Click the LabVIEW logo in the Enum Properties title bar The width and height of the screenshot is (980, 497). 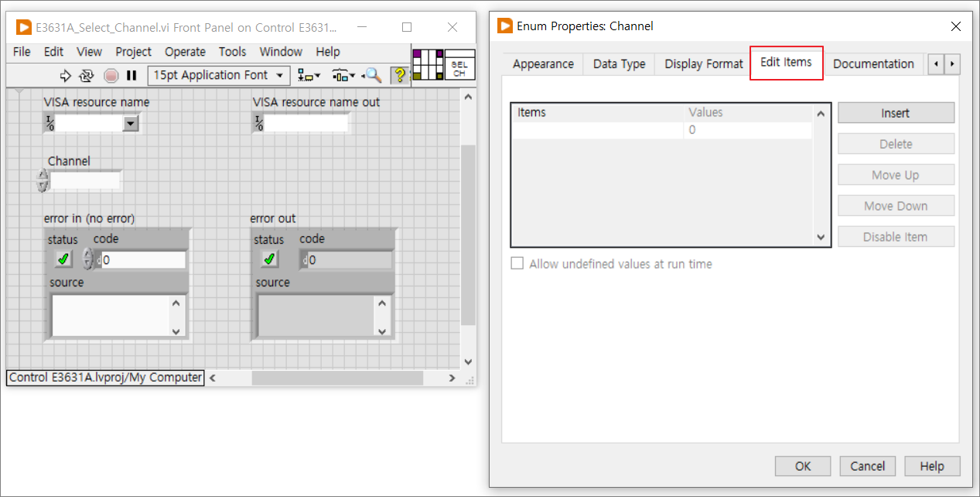point(505,26)
